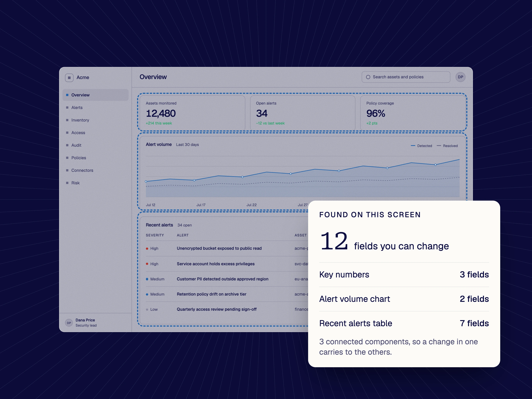
Task: Open the Assets monitored card
Action: point(192,113)
